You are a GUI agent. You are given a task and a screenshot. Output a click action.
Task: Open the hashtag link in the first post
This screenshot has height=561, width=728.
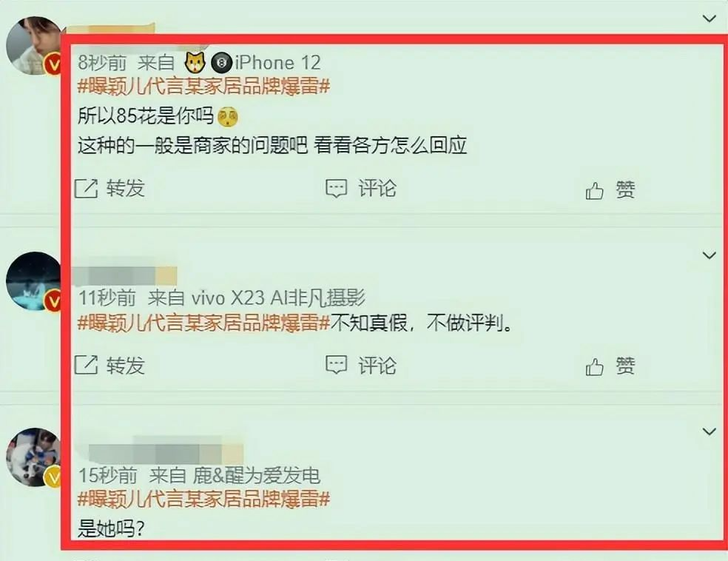203,87
